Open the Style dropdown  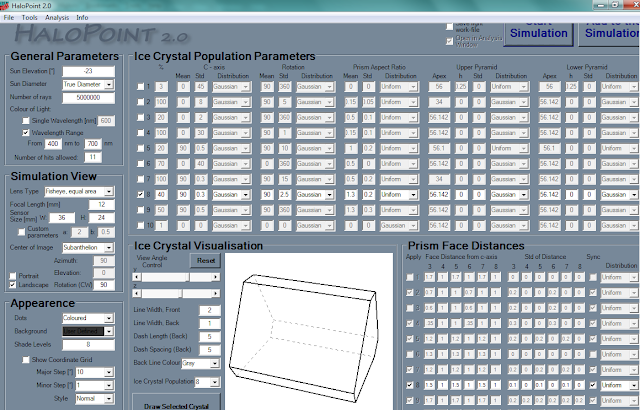click(109, 399)
